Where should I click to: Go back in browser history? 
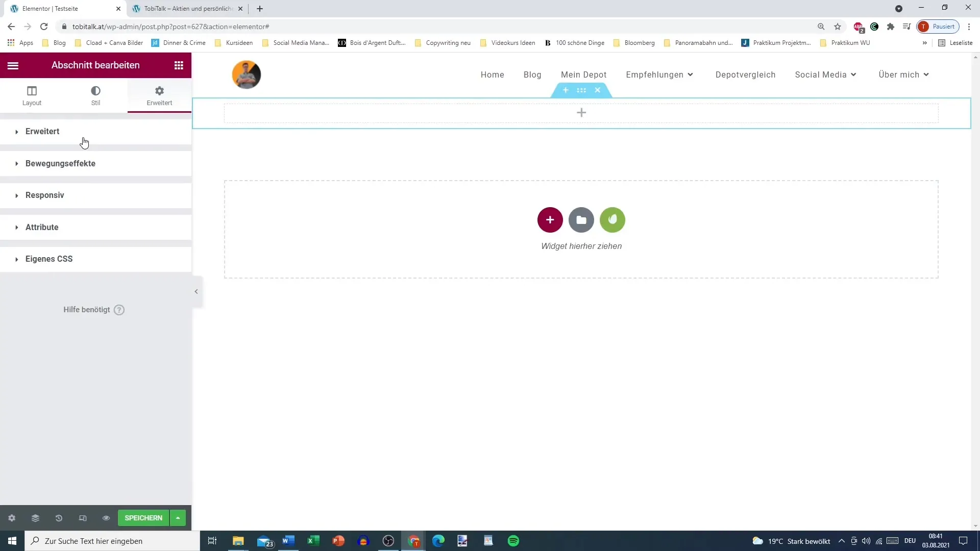click(x=11, y=27)
